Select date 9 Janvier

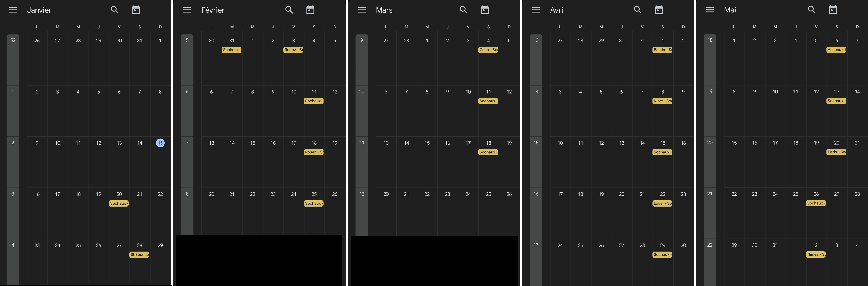[x=37, y=143]
